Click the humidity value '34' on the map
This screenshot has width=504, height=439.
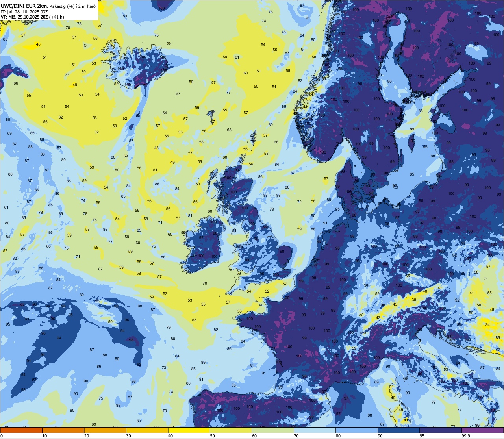(x=487, y=325)
